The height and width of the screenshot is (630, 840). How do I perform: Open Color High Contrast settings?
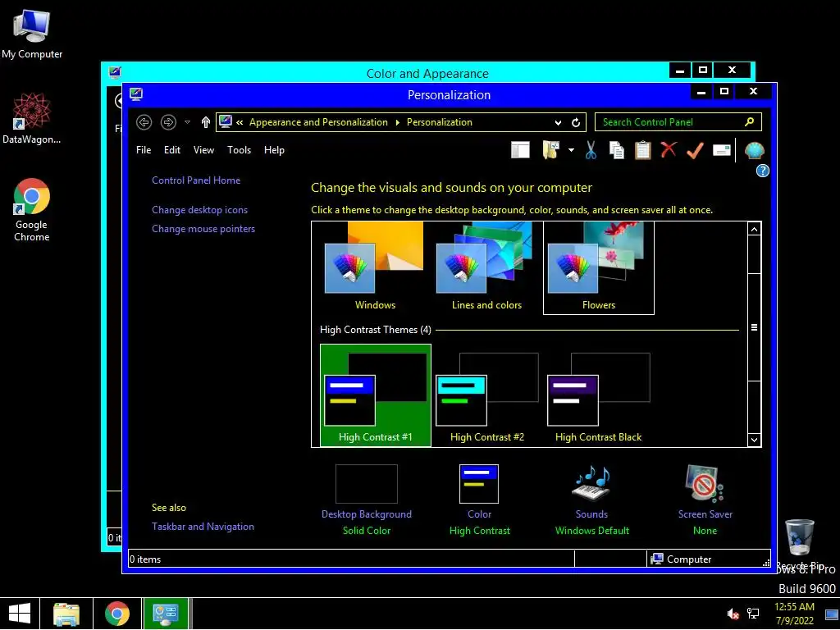point(479,500)
